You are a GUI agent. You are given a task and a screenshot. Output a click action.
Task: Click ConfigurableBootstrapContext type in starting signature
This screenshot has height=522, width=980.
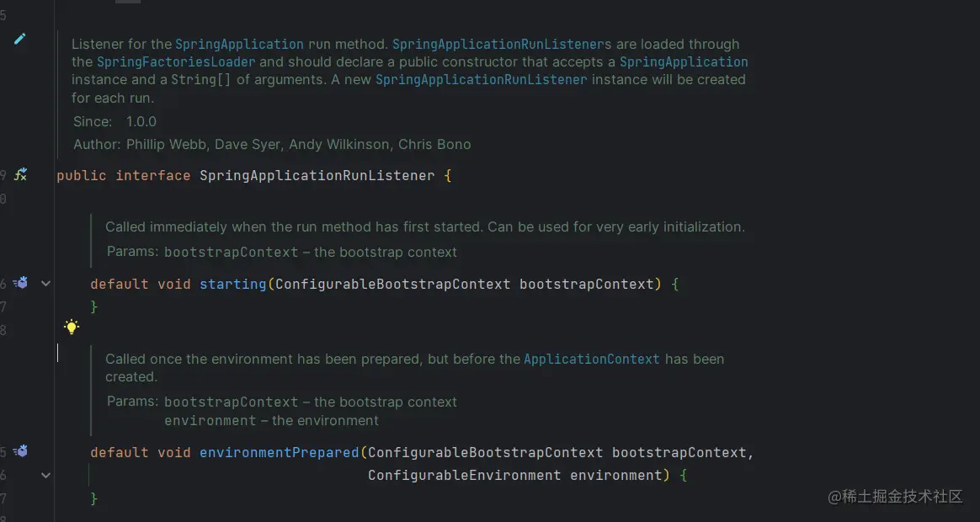click(x=393, y=284)
